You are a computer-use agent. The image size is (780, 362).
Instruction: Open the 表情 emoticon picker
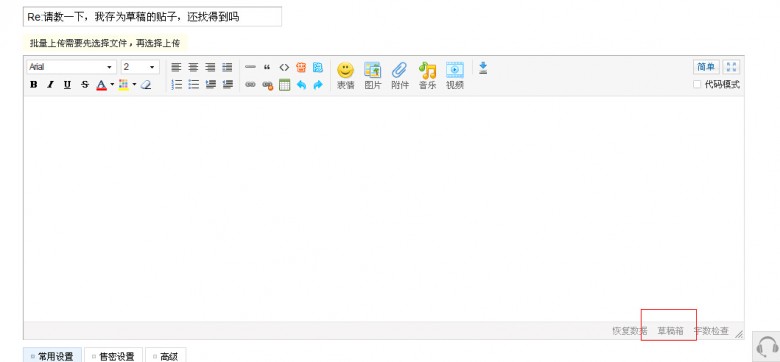(x=345, y=76)
